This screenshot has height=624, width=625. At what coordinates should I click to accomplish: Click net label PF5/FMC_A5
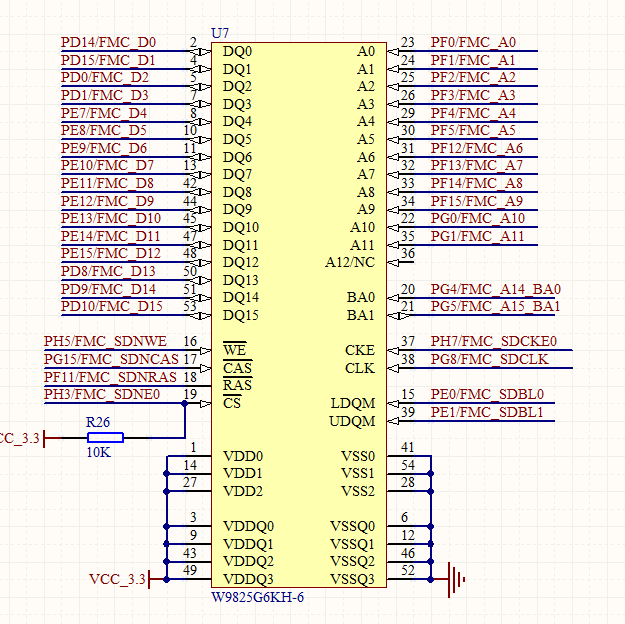pyautogui.click(x=473, y=130)
